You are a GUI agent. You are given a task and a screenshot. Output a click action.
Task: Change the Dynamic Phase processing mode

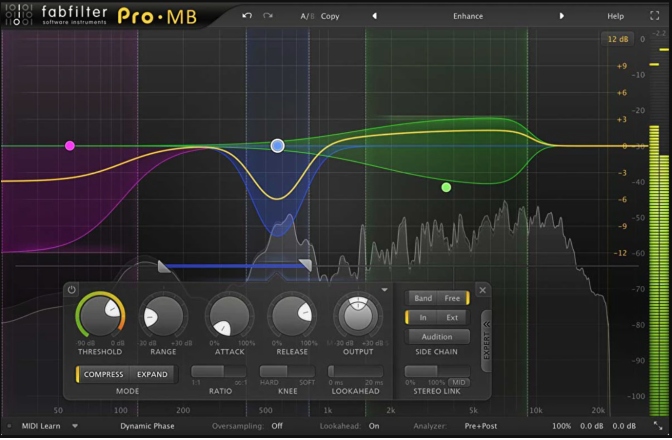(x=147, y=426)
